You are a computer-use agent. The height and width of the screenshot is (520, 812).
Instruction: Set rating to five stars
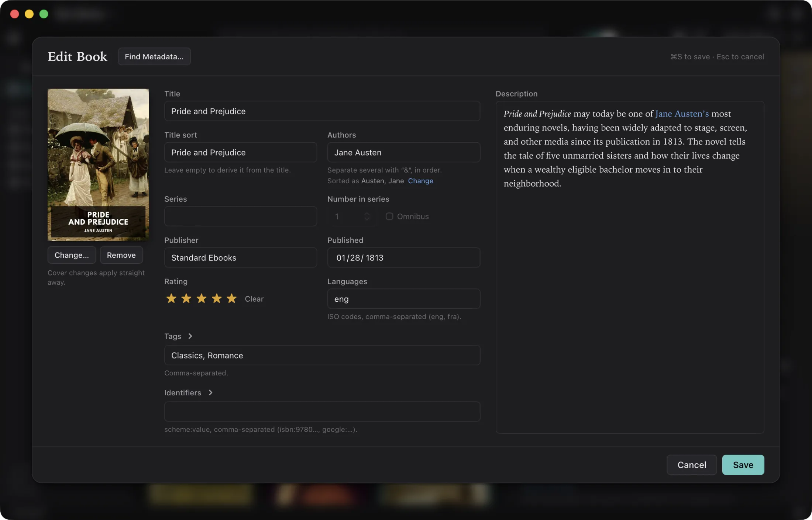point(231,298)
